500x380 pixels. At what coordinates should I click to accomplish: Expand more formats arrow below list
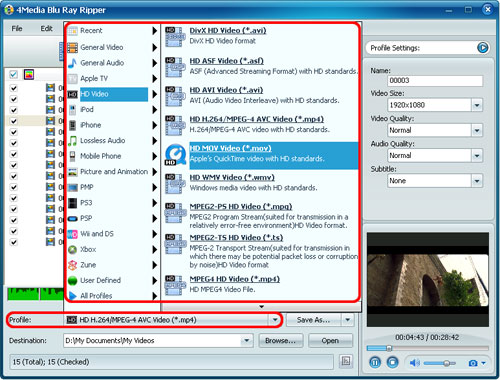pos(262,307)
